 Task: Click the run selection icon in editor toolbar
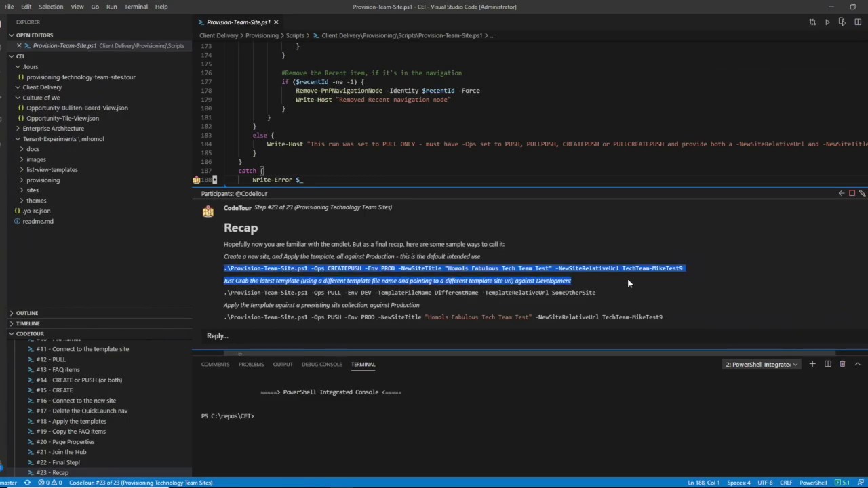click(x=842, y=22)
